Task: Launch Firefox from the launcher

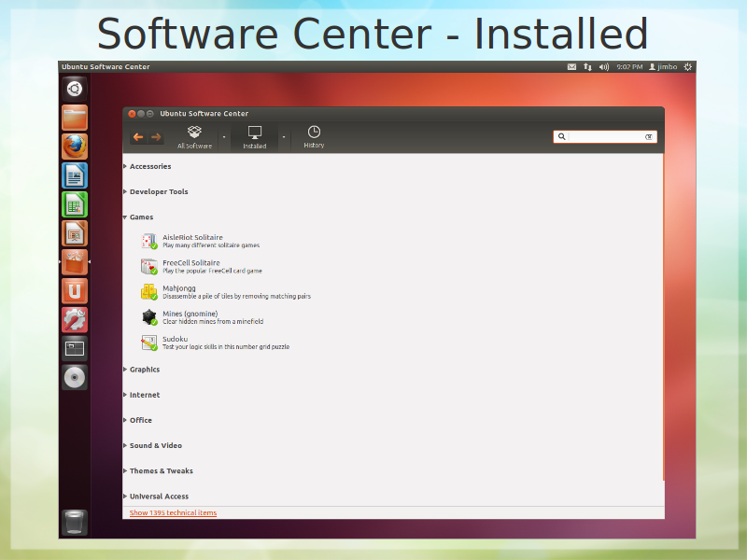Action: [75, 147]
